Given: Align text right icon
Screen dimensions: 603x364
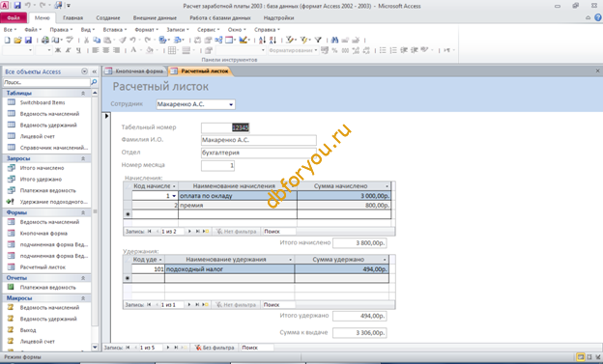Looking at the screenshot, I should [x=116, y=50].
